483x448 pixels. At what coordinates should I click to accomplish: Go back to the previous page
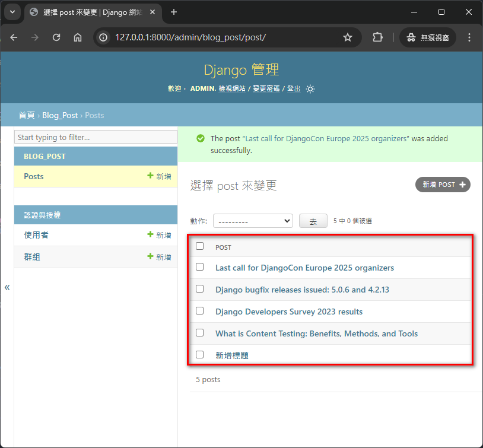pyautogui.click(x=14, y=37)
